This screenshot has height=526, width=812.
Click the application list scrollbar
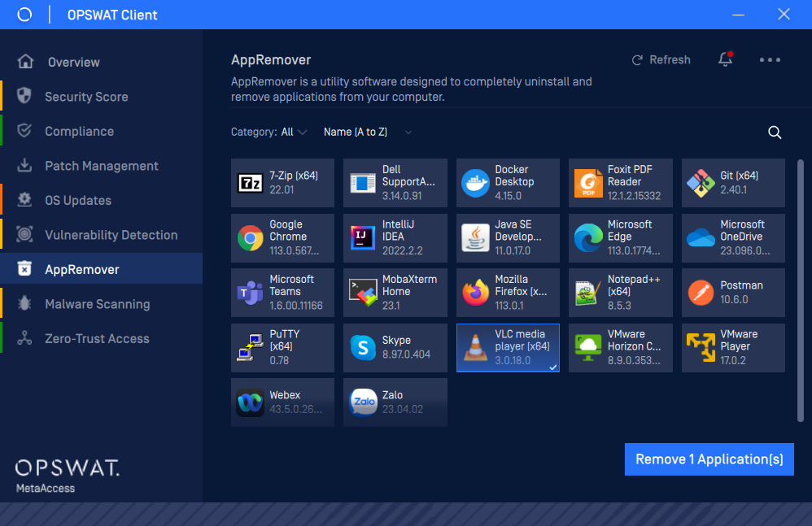801,291
